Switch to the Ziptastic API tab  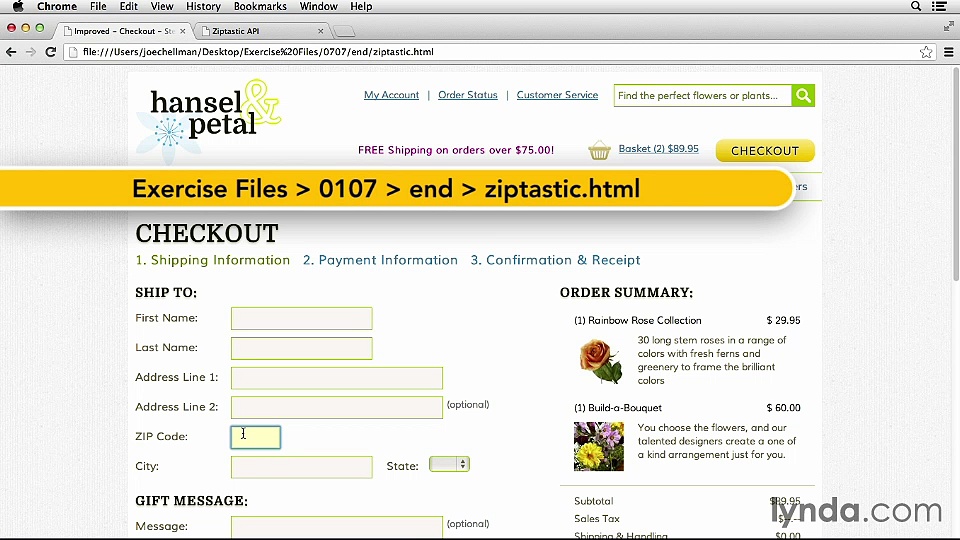click(262, 31)
